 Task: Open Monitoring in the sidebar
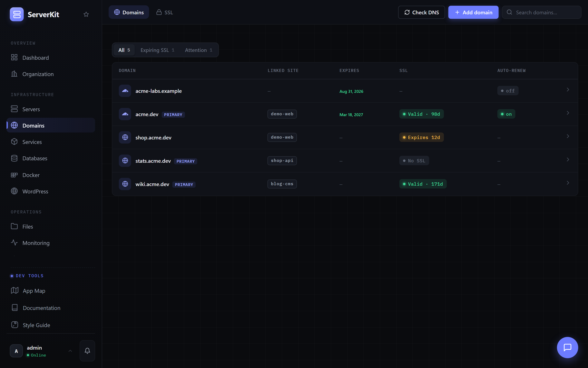pos(51,243)
